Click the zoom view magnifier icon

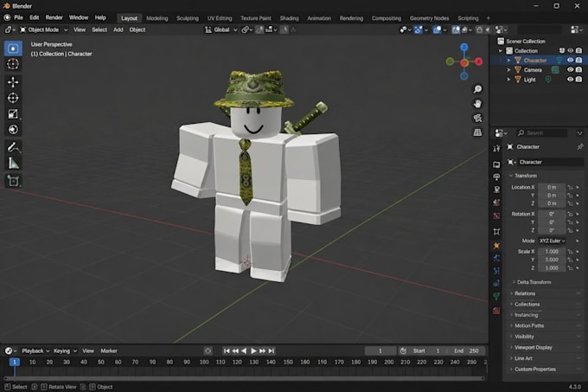(477, 89)
